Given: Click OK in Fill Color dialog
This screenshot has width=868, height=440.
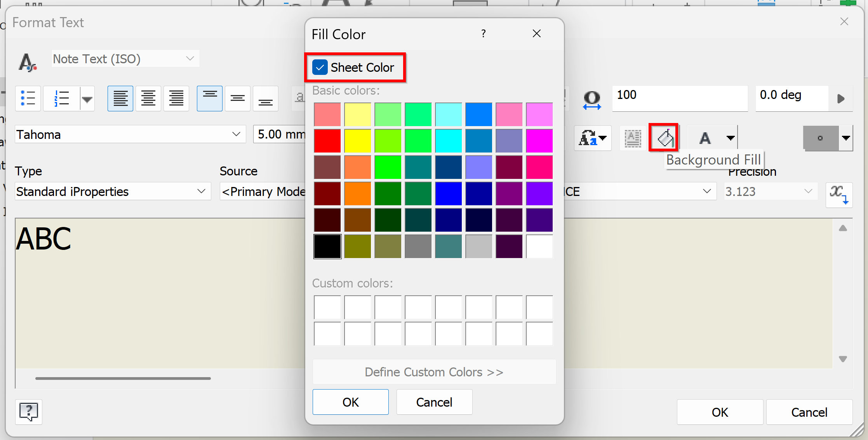Looking at the screenshot, I should [350, 402].
